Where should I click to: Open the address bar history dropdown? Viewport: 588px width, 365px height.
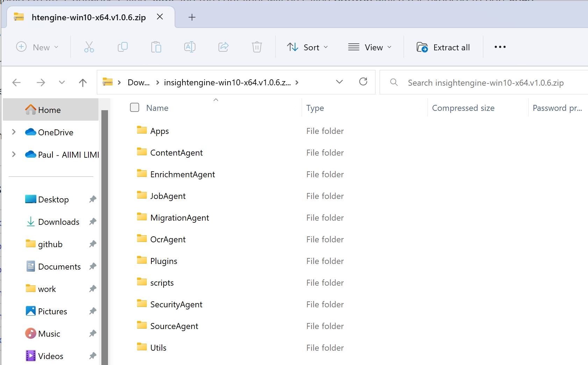(339, 82)
